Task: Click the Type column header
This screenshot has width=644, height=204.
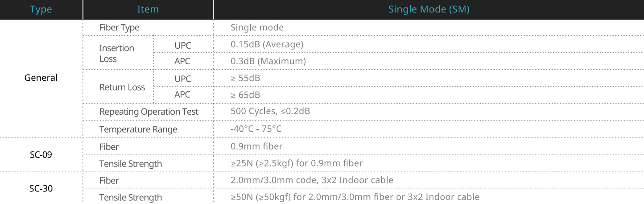Action: coord(41,9)
